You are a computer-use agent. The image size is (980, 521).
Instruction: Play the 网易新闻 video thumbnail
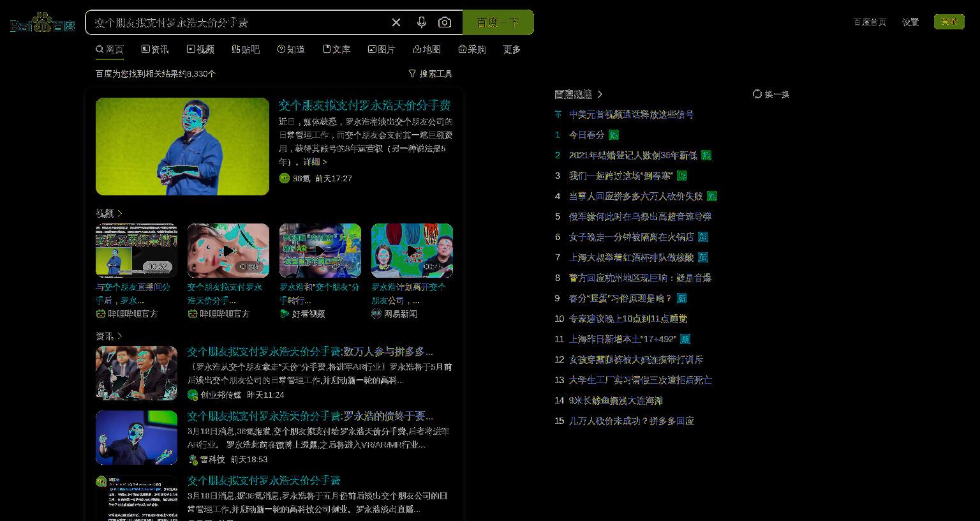point(412,250)
